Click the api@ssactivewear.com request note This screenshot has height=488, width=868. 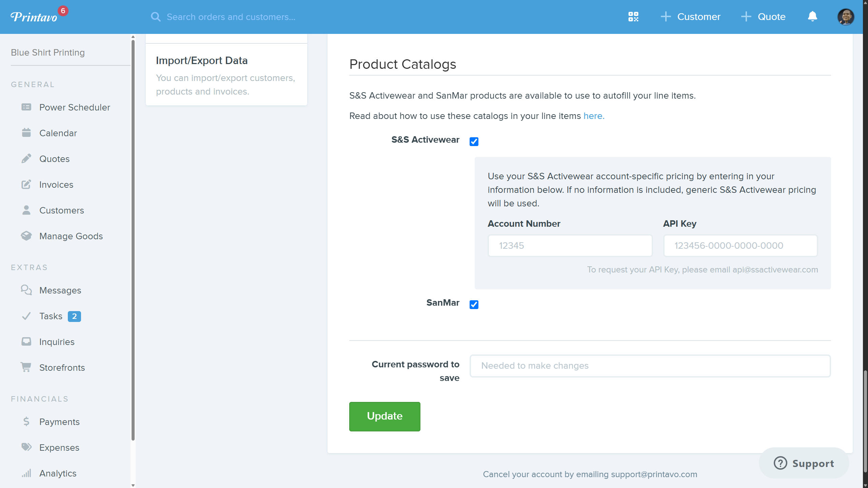[703, 269]
